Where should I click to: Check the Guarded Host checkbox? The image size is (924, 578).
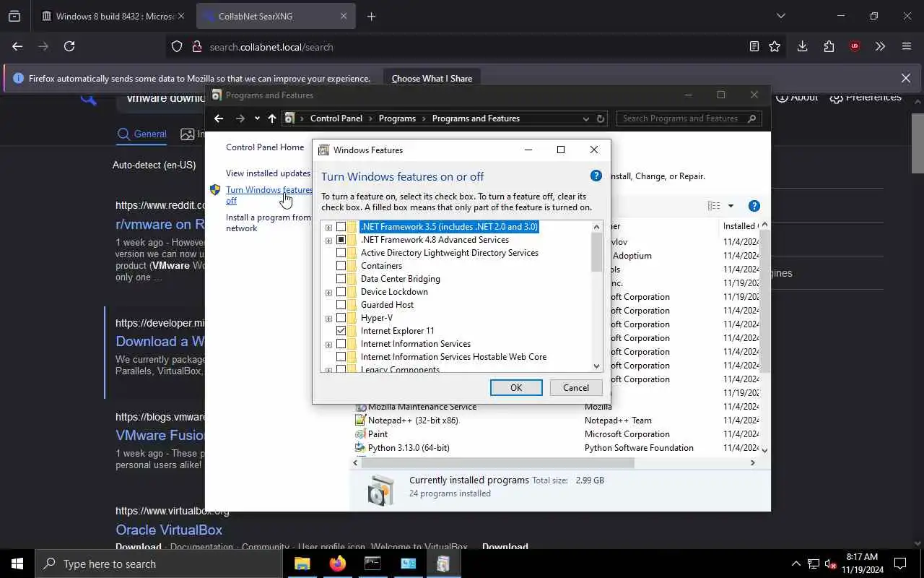(341, 305)
